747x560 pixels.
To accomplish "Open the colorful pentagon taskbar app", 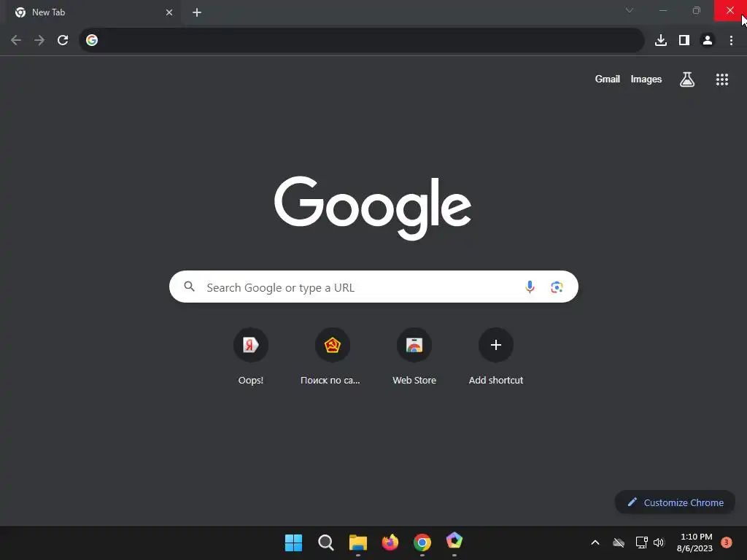I will (454, 542).
